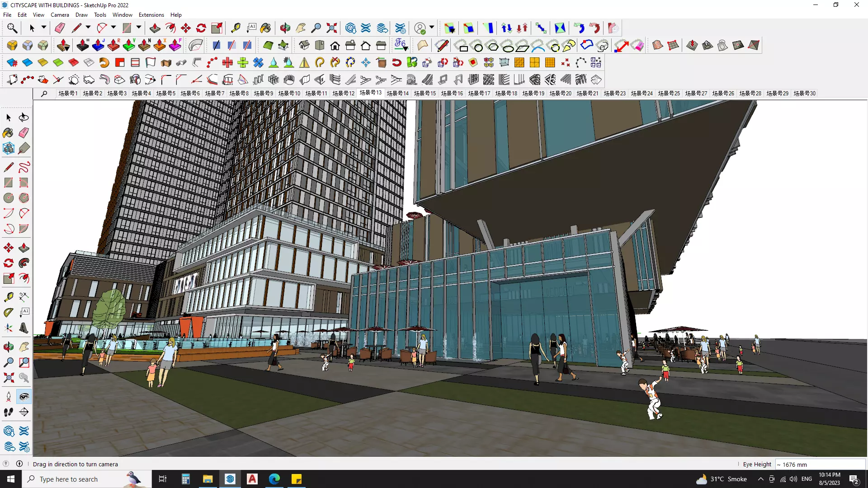Switch to scene tab 场景号1

pos(68,94)
